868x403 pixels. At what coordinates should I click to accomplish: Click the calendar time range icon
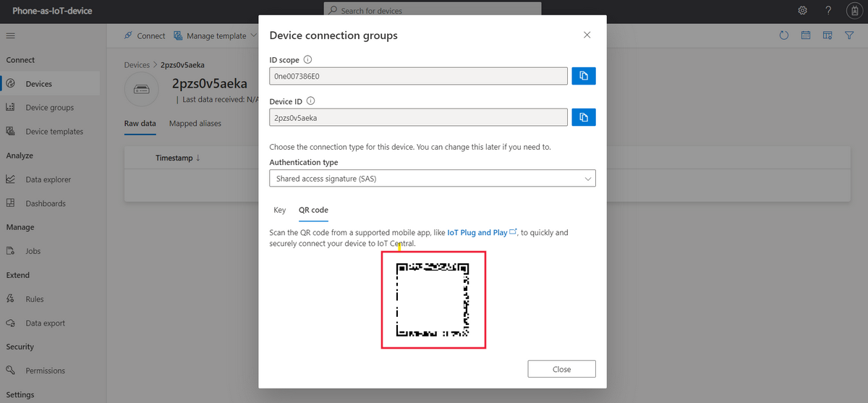(806, 35)
